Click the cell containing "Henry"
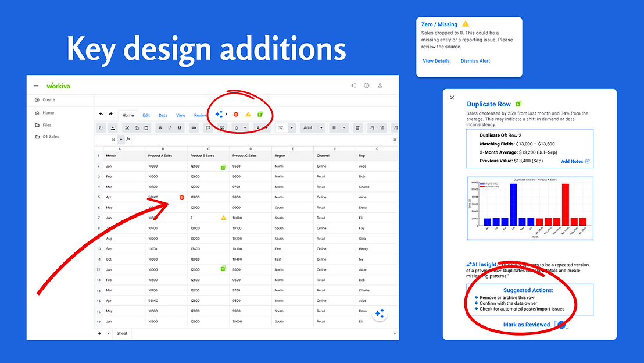 point(377,249)
